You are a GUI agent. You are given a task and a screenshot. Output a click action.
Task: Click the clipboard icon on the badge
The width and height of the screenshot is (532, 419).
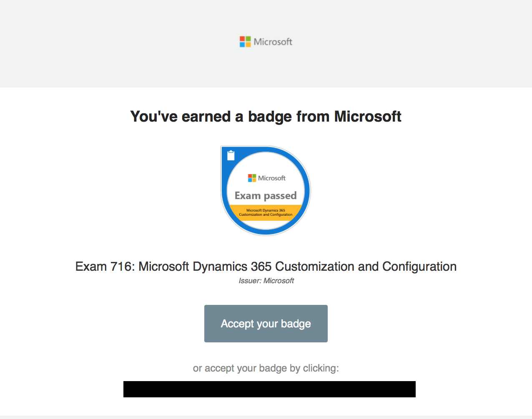click(x=231, y=156)
